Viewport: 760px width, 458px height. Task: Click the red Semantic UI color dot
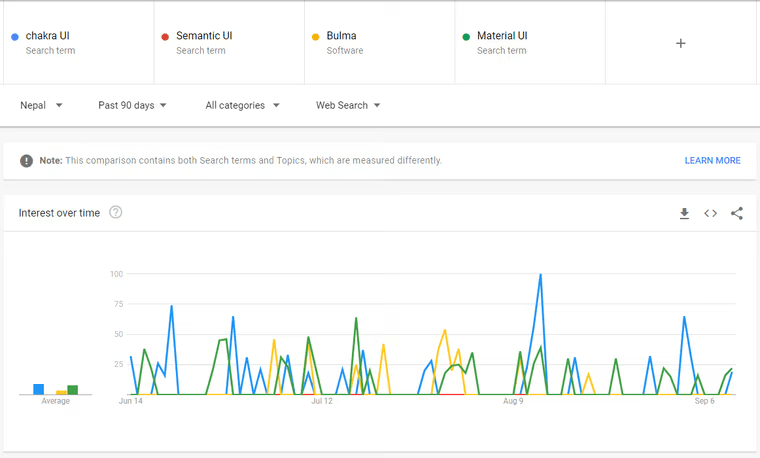pyautogui.click(x=165, y=37)
